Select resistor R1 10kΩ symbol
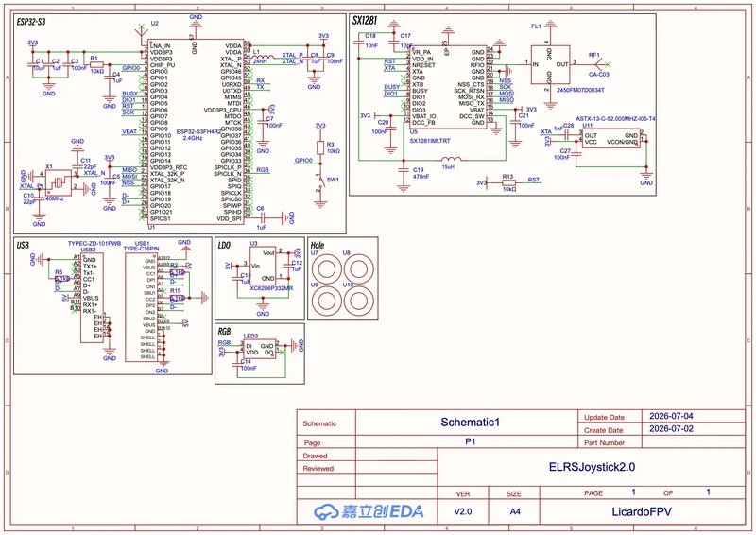The height and width of the screenshot is (535, 756). (97, 64)
